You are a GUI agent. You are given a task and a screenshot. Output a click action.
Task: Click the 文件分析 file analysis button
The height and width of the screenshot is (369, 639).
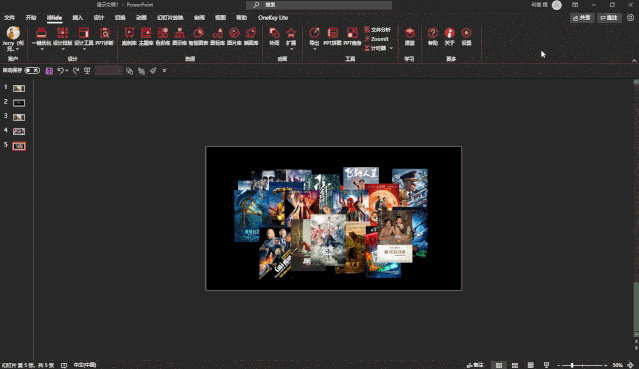pyautogui.click(x=377, y=30)
